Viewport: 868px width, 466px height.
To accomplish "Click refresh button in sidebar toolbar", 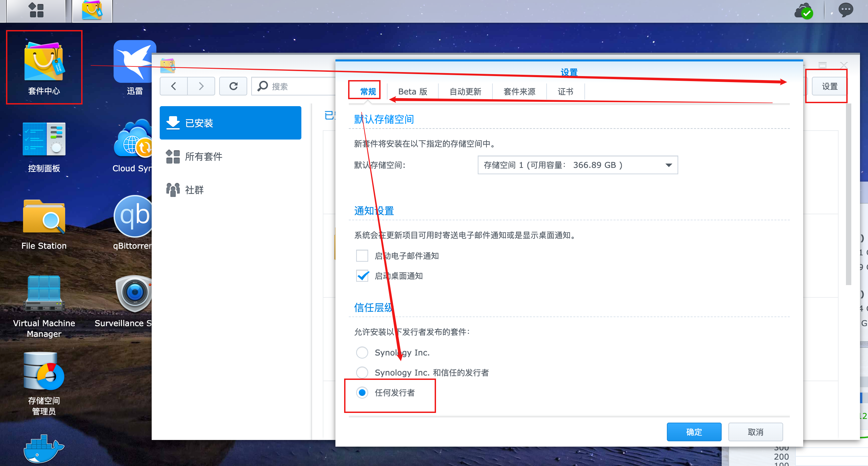I will coord(234,86).
